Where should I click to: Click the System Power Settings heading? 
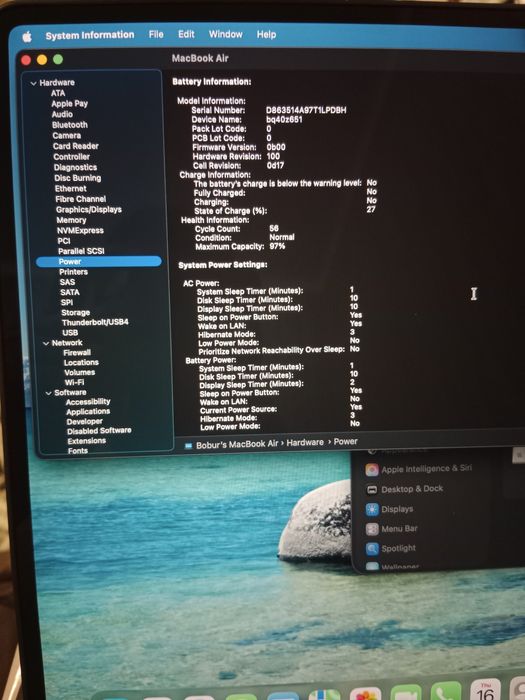[x=223, y=265]
